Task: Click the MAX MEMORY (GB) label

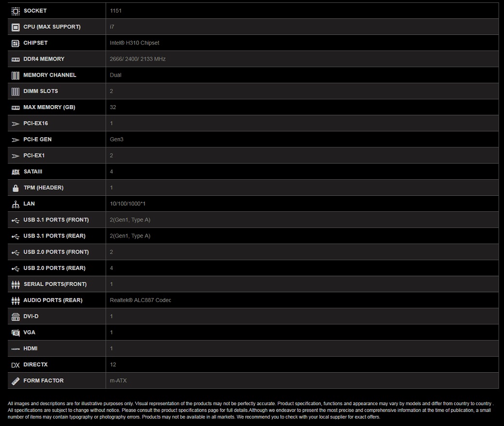Action: 49,107
